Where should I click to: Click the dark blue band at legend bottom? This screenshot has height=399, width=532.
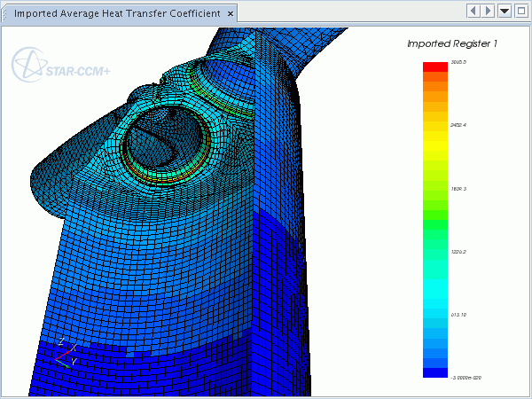(x=434, y=373)
